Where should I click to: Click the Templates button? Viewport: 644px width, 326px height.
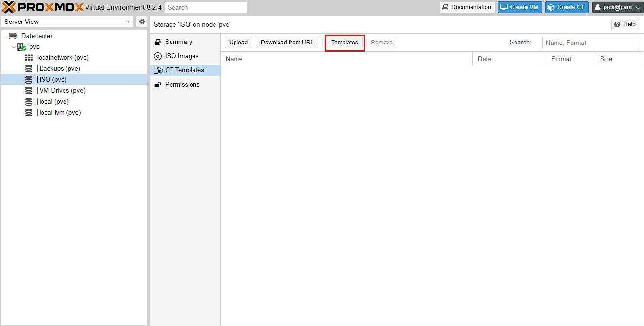tap(344, 43)
